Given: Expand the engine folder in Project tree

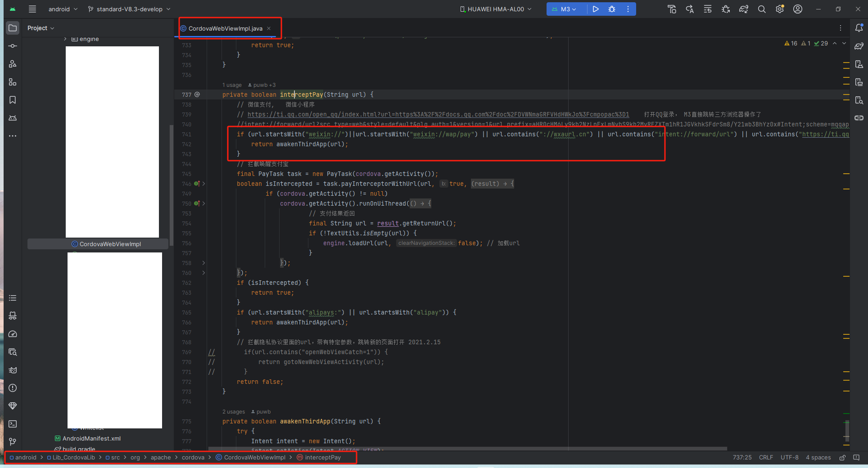Looking at the screenshot, I should click(65, 39).
